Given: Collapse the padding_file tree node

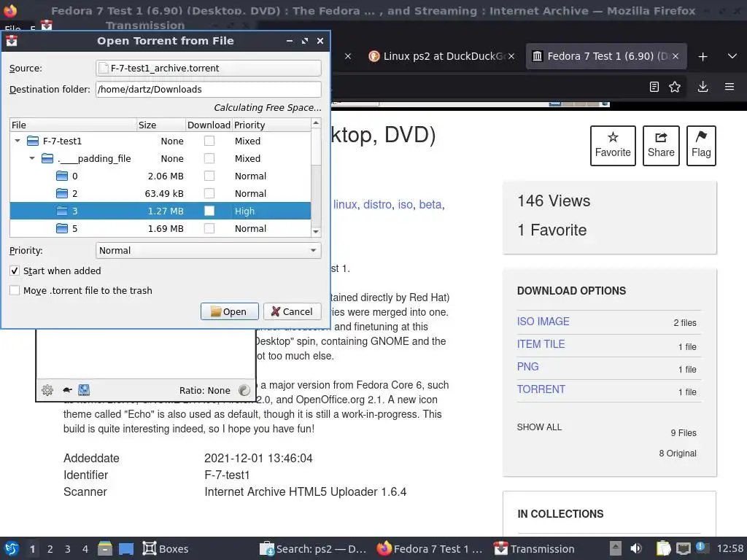Looking at the screenshot, I should (32, 158).
